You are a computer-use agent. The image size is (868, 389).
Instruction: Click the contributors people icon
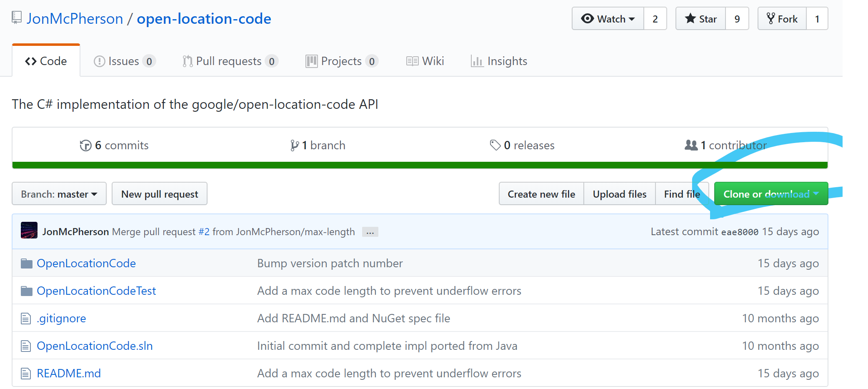(x=691, y=145)
